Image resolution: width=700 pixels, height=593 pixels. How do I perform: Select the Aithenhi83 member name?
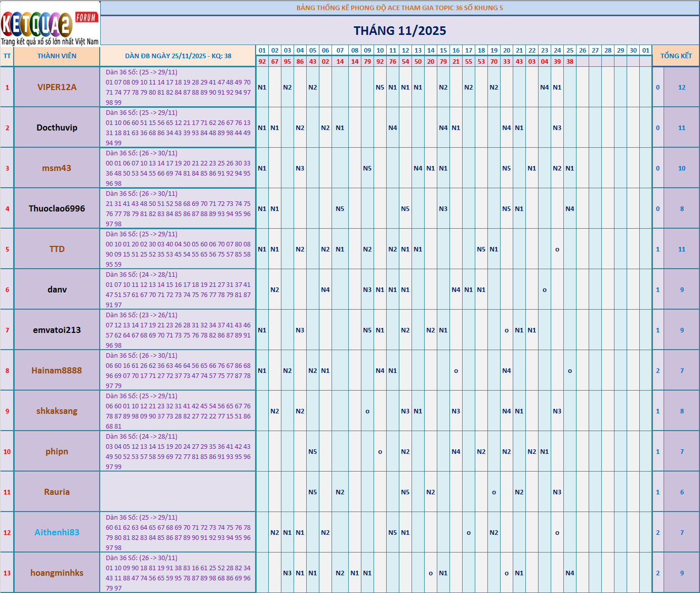coord(57,532)
